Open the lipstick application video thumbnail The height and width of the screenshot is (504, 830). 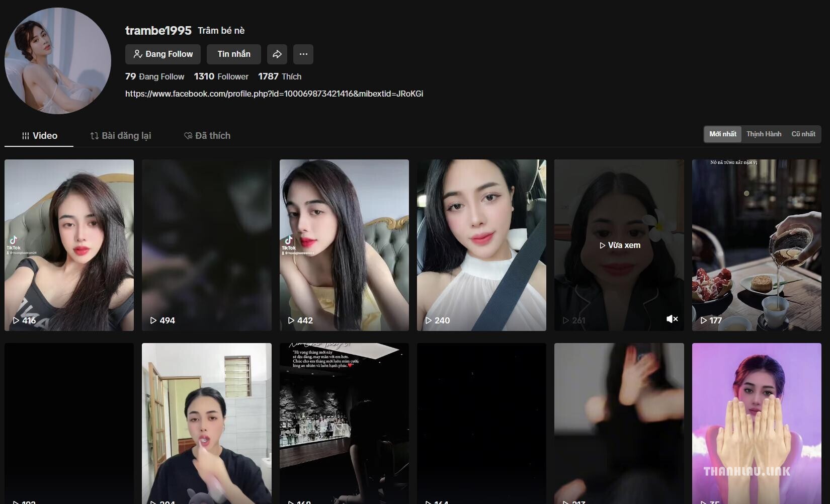pos(207,424)
